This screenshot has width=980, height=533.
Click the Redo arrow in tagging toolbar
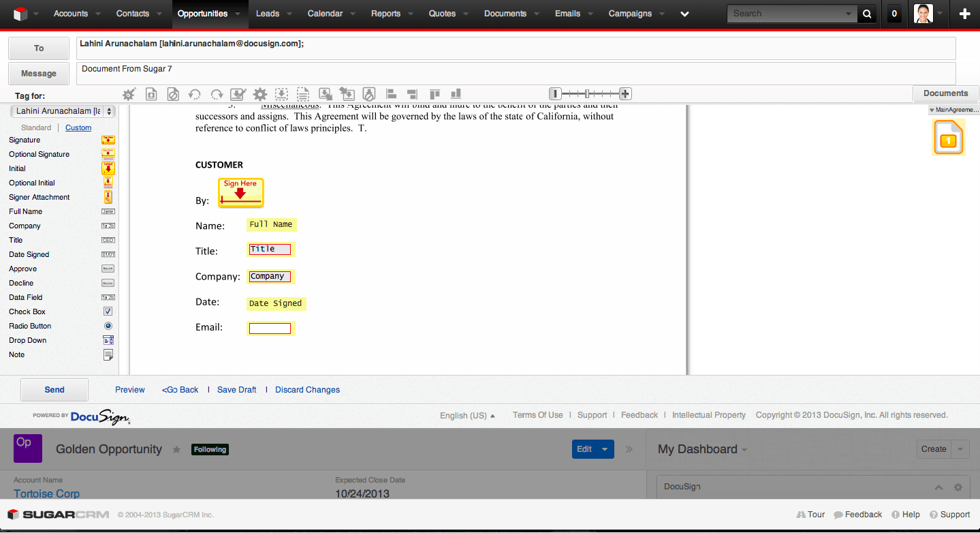pos(217,95)
